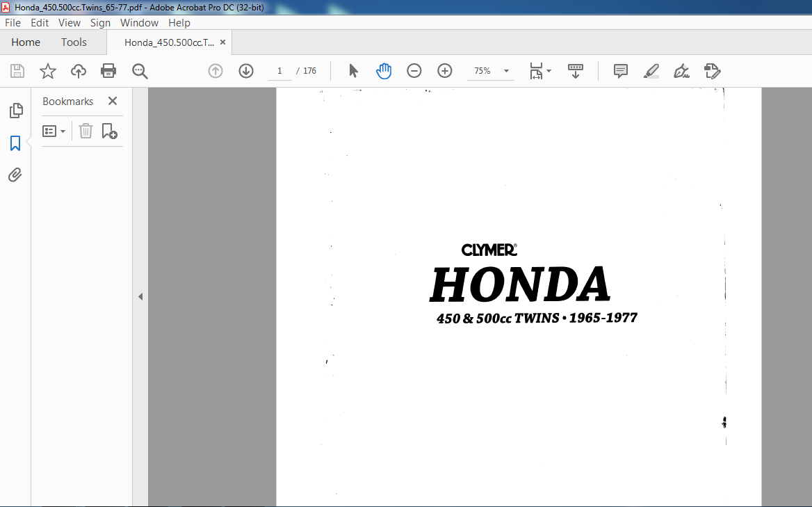The height and width of the screenshot is (507, 812).
Task: Open the find text magnifier
Action: pos(140,71)
